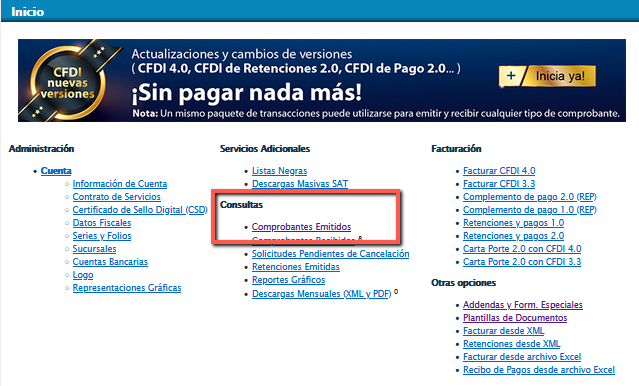View Reportes Gráficos

[289, 280]
